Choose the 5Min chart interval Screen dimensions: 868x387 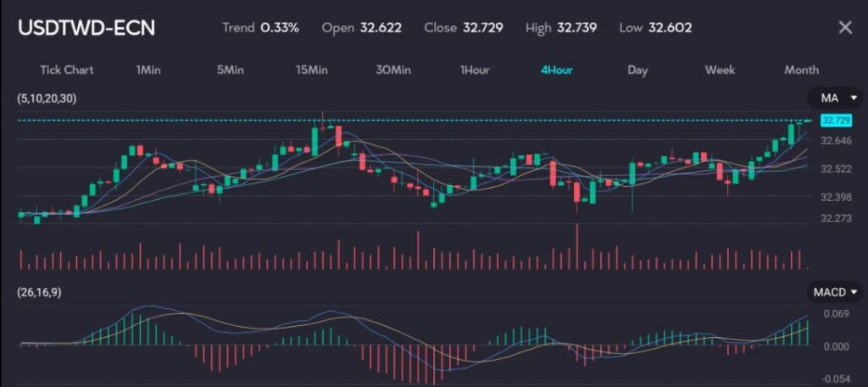[231, 69]
